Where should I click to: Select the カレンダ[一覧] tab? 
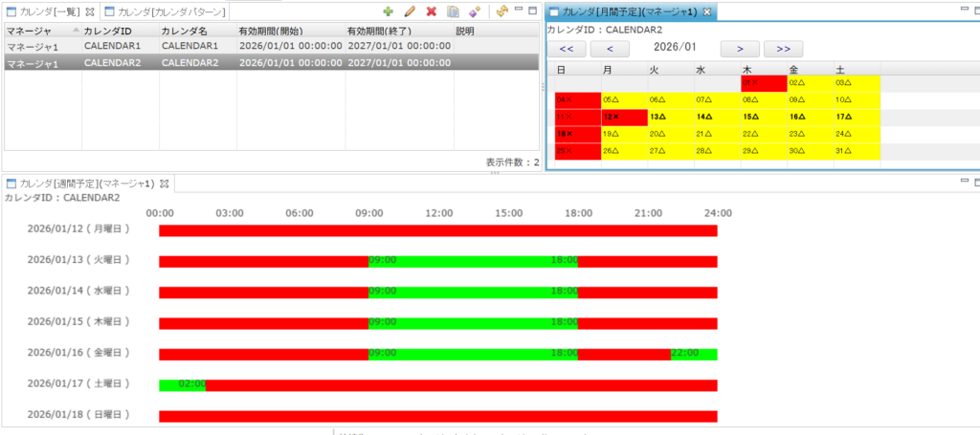click(50, 11)
